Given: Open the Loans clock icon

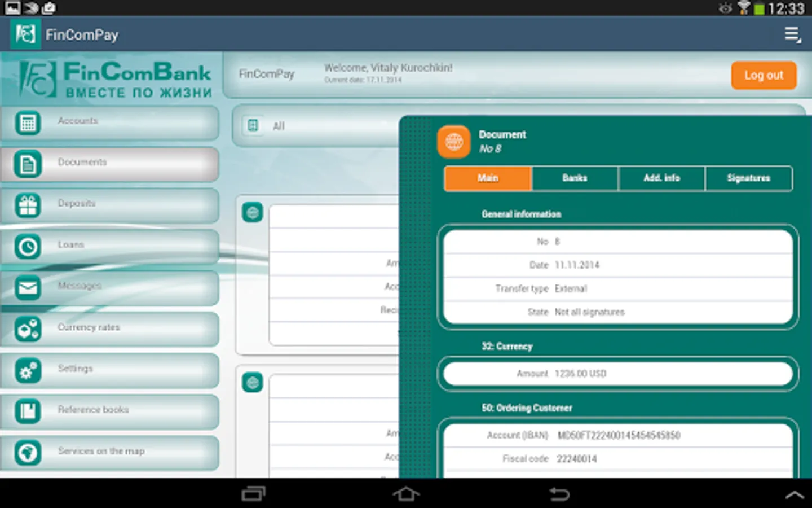Looking at the screenshot, I should click(x=28, y=247).
